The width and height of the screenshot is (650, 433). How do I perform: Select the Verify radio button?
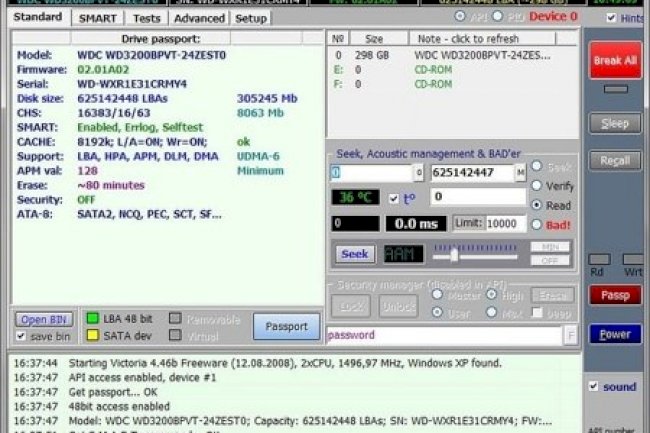537,186
